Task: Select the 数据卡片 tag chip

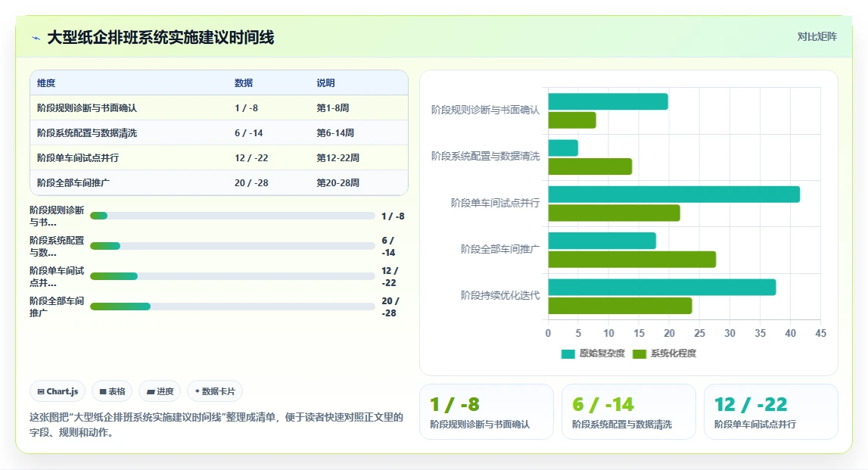Action: (215, 391)
